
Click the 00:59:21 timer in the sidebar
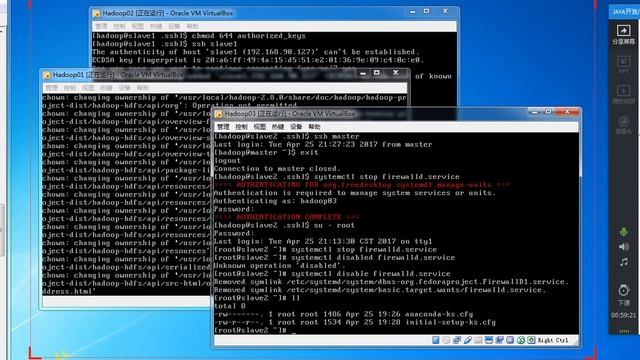(623, 315)
